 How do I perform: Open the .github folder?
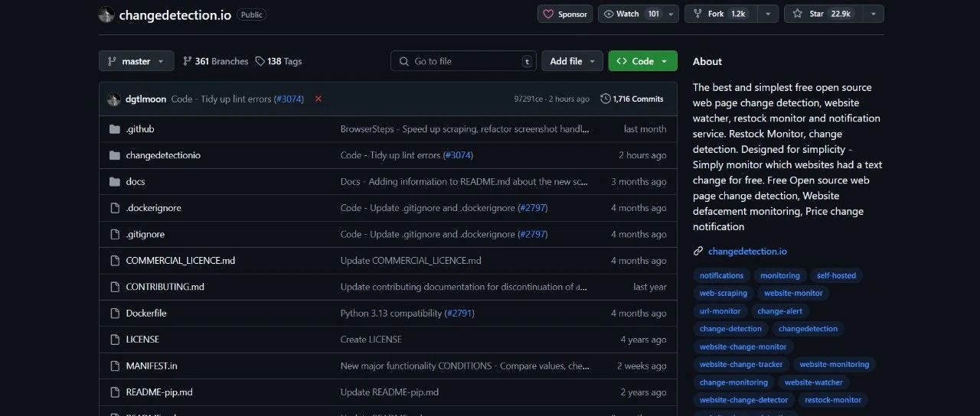click(140, 129)
